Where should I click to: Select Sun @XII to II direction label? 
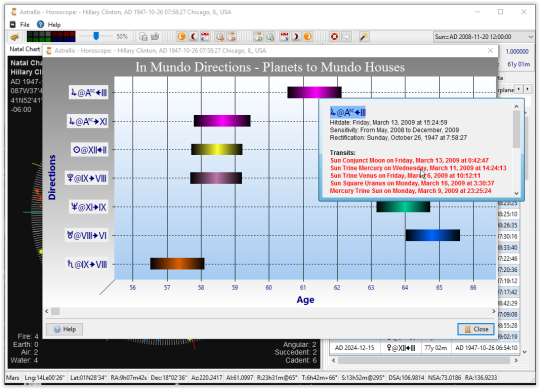click(x=90, y=150)
